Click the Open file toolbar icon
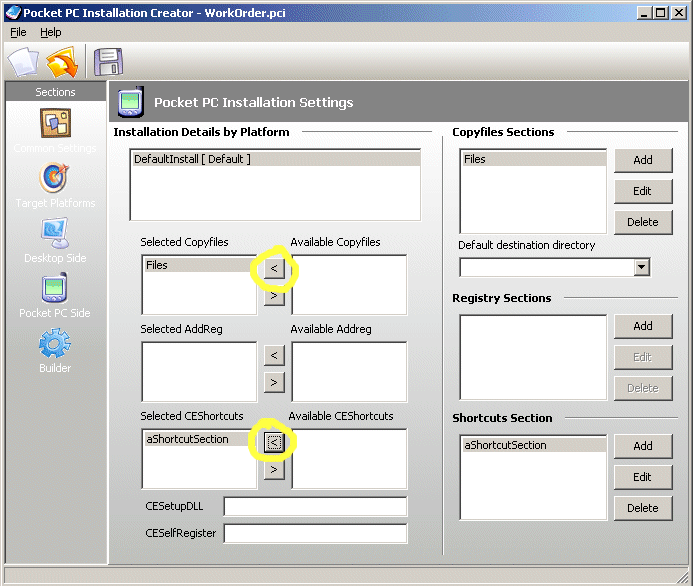 click(62, 62)
